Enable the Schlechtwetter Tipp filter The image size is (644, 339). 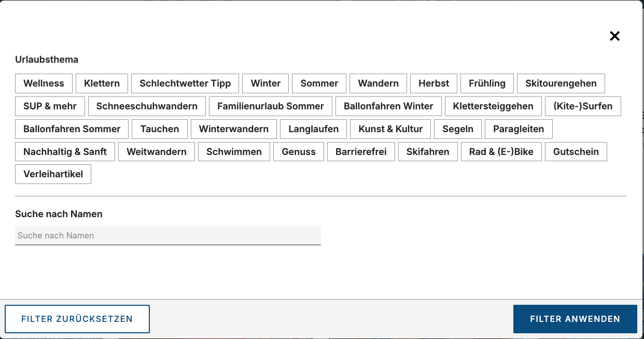pos(185,83)
